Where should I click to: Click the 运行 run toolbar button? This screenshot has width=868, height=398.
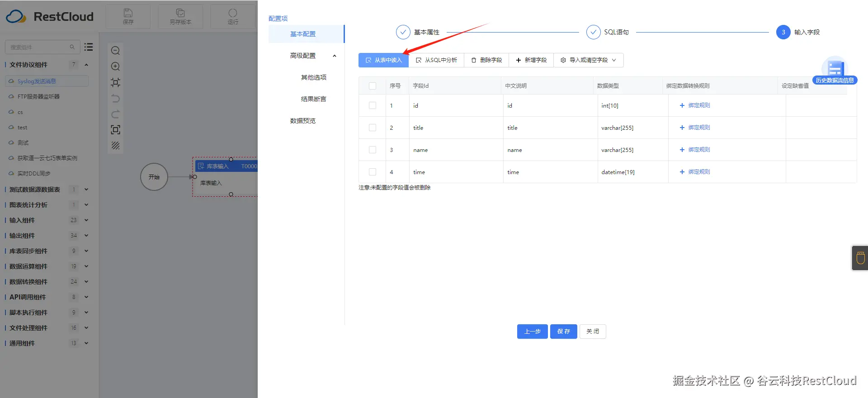pyautogui.click(x=233, y=16)
